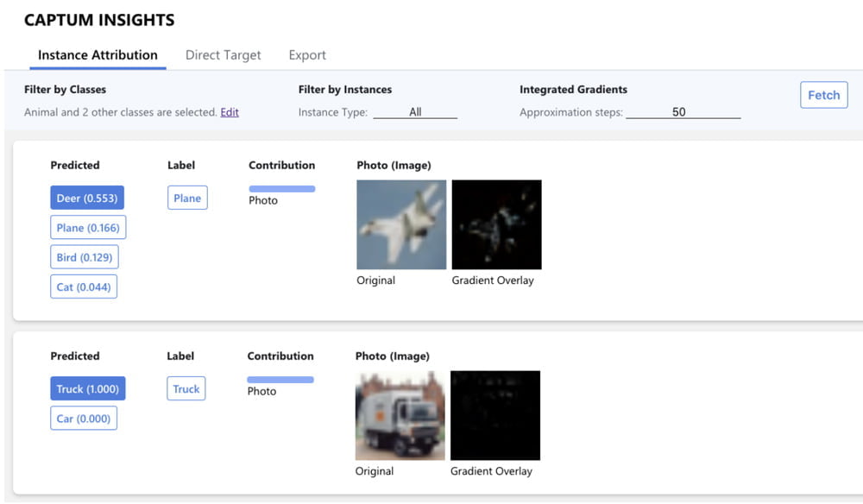Image resolution: width=863 pixels, height=504 pixels.
Task: Select the Bird (0.129) prediction
Action: coord(84,257)
